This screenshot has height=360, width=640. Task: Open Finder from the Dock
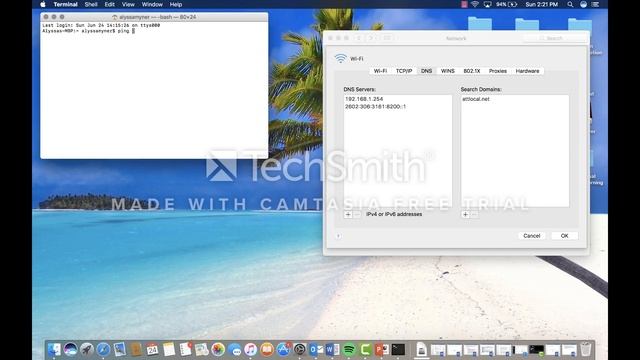(x=54, y=350)
